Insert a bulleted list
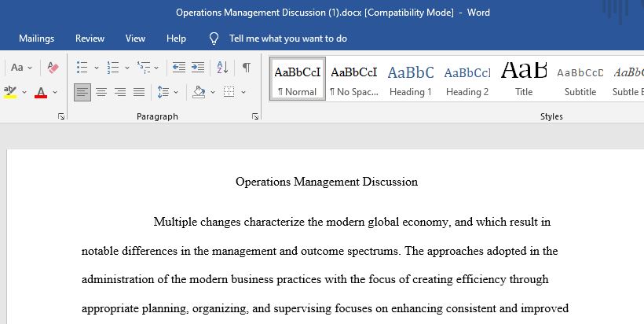The height and width of the screenshot is (324, 644). (82, 67)
